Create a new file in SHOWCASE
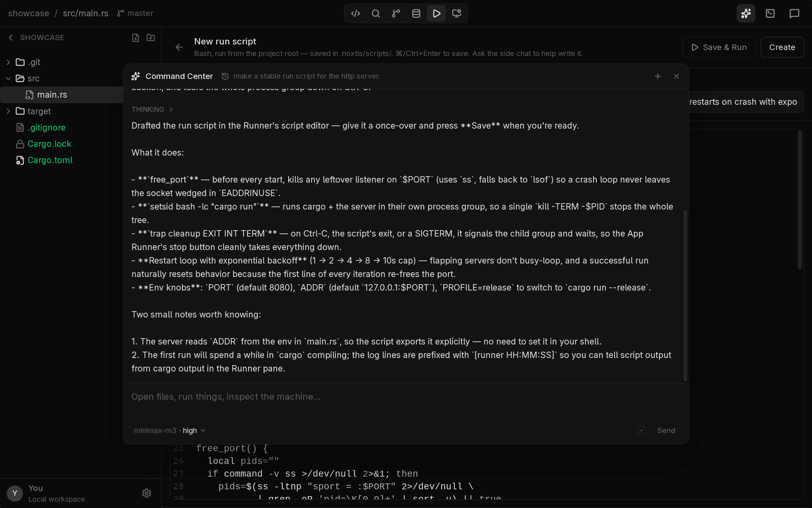The height and width of the screenshot is (508, 812). pos(136,38)
